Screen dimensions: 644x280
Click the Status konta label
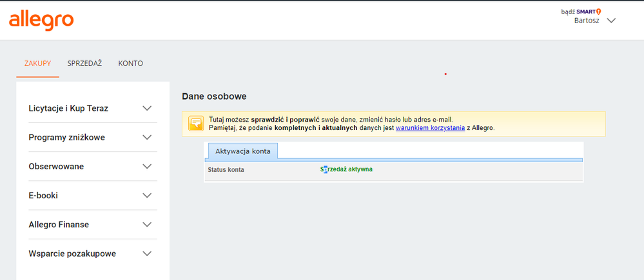click(226, 170)
